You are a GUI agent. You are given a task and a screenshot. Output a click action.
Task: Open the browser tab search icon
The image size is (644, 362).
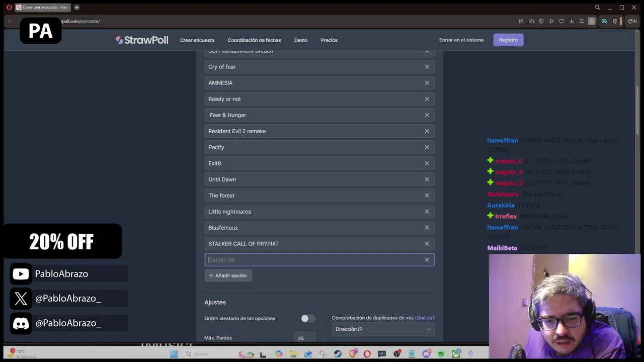(x=597, y=8)
